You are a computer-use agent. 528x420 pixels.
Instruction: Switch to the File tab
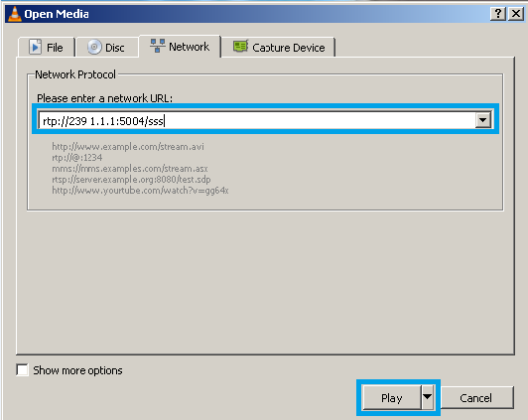pos(47,47)
